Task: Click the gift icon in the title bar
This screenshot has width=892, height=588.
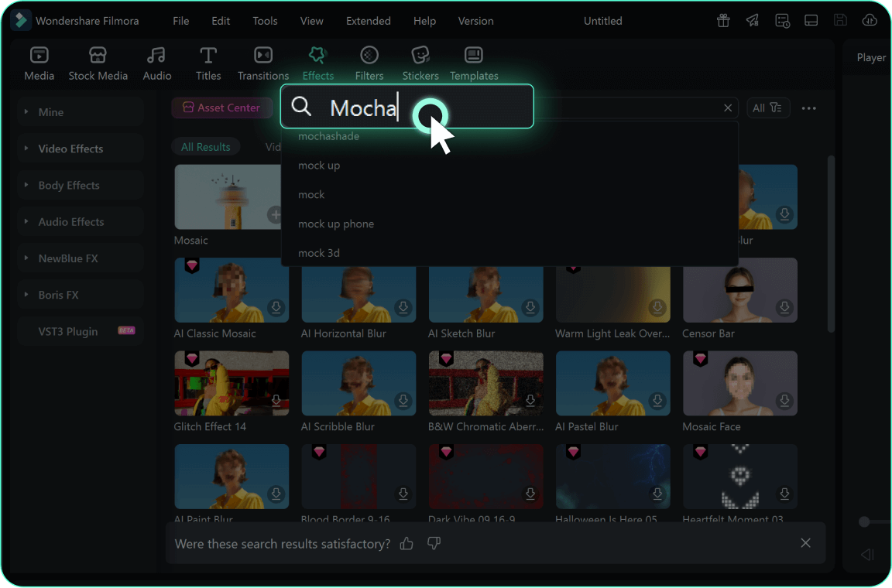Action: [x=723, y=20]
